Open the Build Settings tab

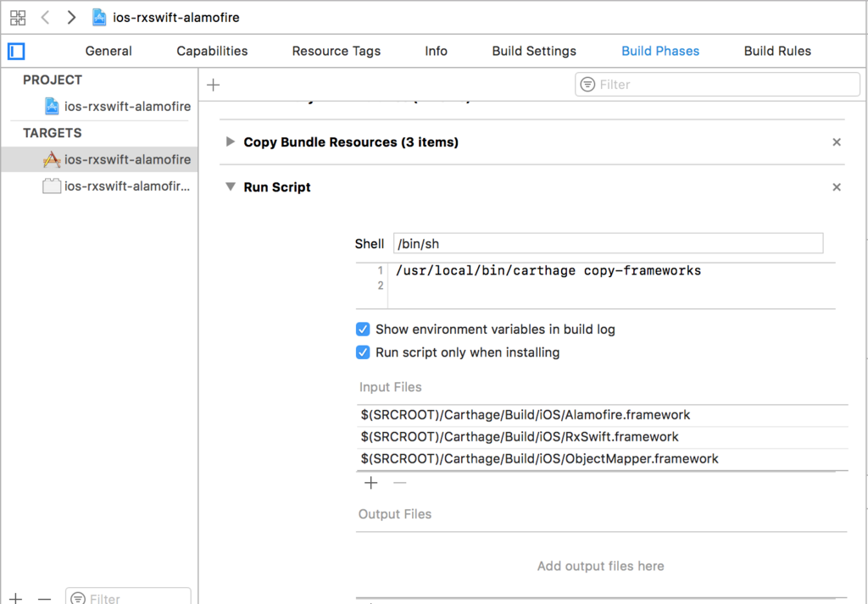[x=534, y=51]
